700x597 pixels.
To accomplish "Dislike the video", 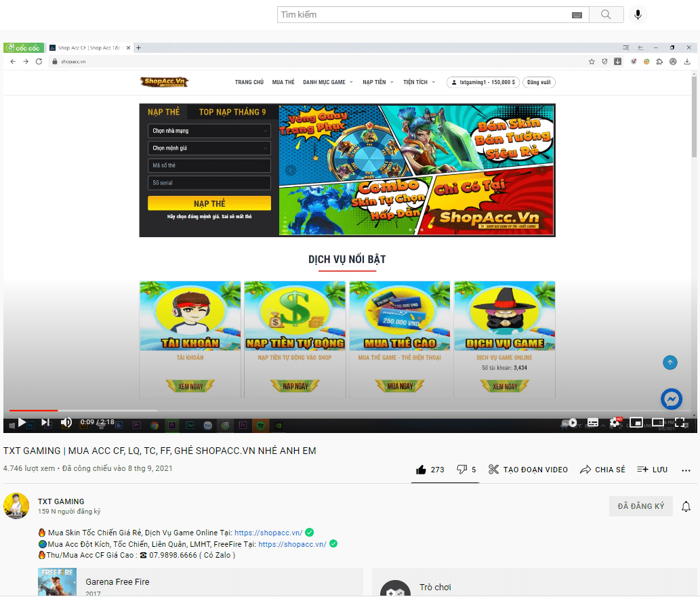I will (462, 470).
